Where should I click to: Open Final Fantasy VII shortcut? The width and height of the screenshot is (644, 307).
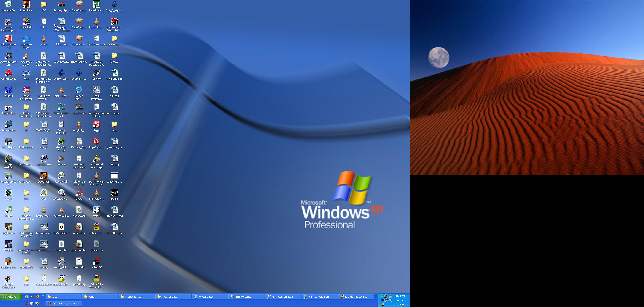point(61,110)
